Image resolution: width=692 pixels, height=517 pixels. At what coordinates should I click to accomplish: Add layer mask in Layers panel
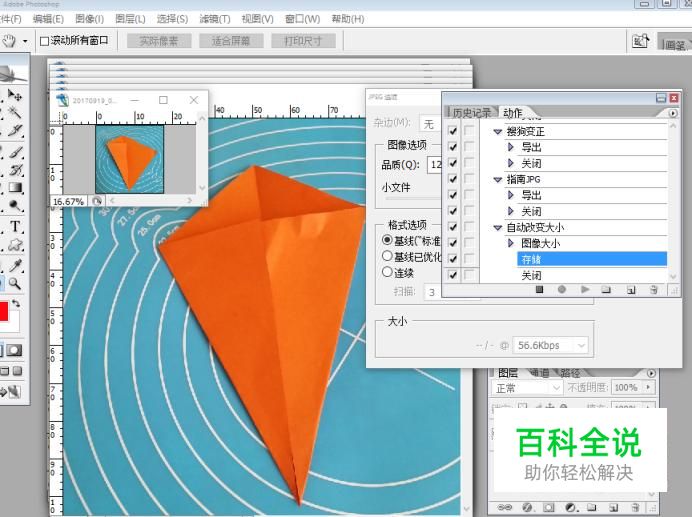[549, 507]
